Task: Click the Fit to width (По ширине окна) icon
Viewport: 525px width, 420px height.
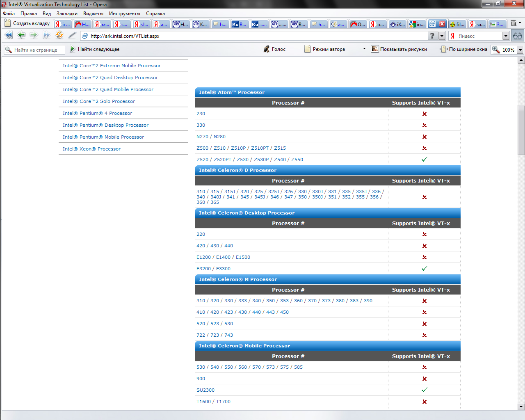Action: [443, 49]
